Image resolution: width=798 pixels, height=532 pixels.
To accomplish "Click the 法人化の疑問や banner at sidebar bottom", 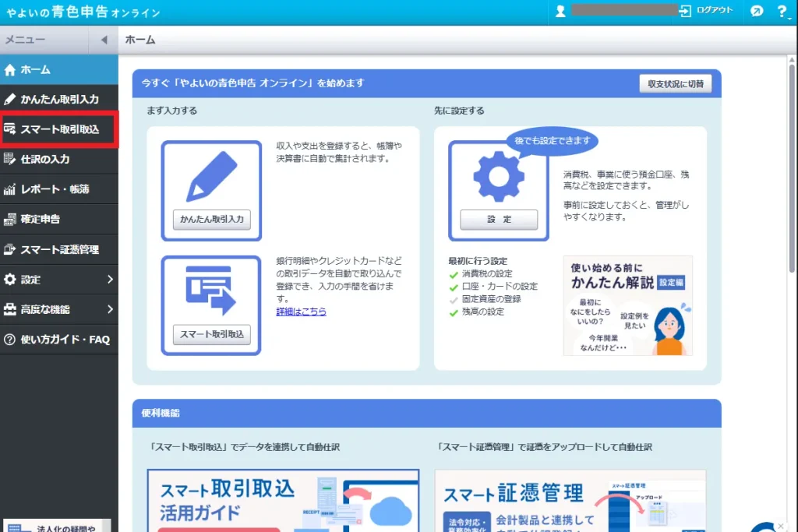I will (x=57, y=526).
